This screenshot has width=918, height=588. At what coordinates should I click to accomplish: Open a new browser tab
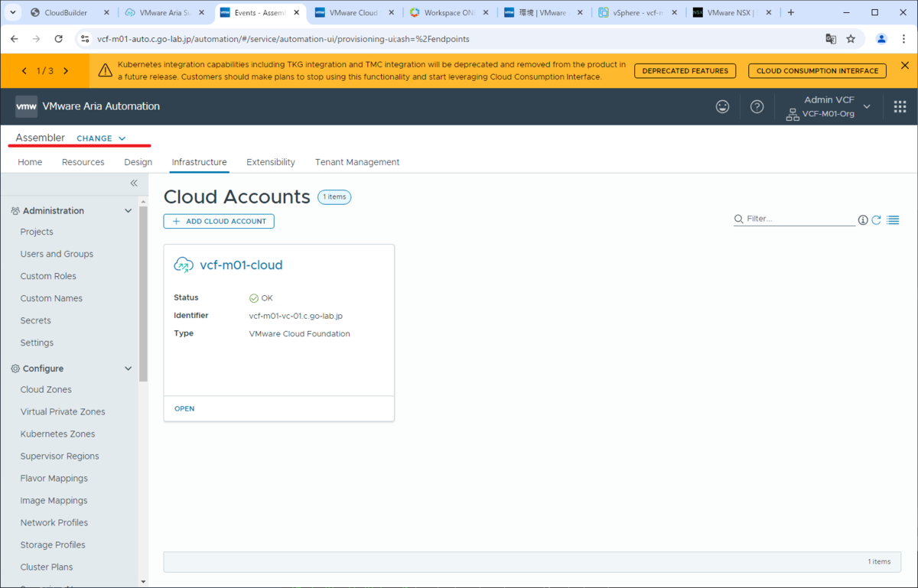791,13
